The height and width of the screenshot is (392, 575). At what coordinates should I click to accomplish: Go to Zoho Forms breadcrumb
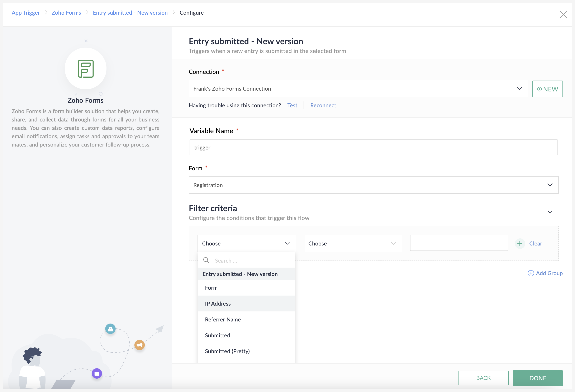pyautogui.click(x=66, y=13)
